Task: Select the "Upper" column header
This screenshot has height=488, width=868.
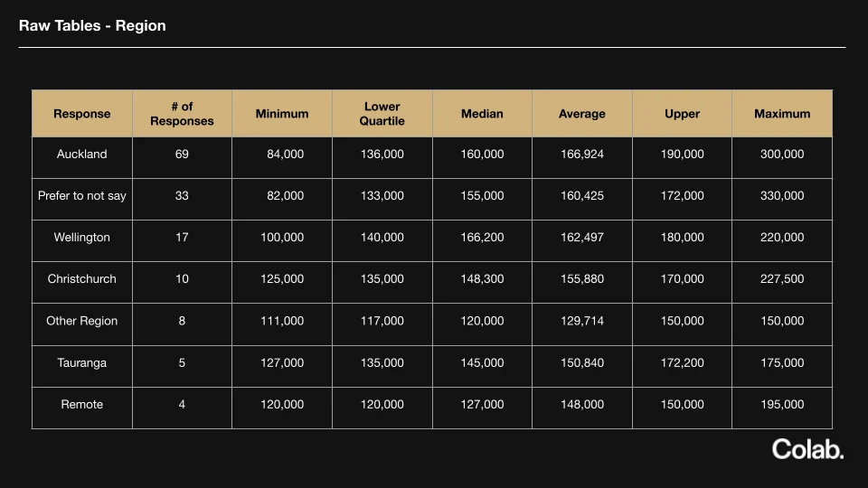Action: click(682, 114)
